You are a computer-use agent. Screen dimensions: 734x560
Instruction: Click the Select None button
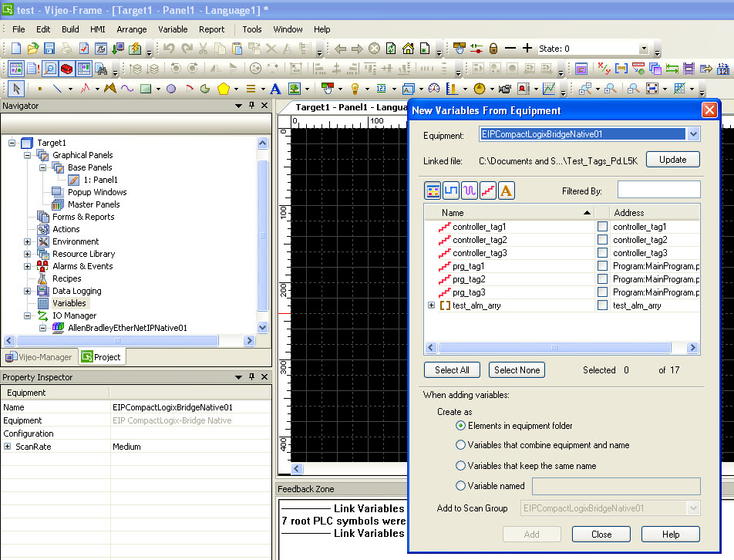click(517, 370)
